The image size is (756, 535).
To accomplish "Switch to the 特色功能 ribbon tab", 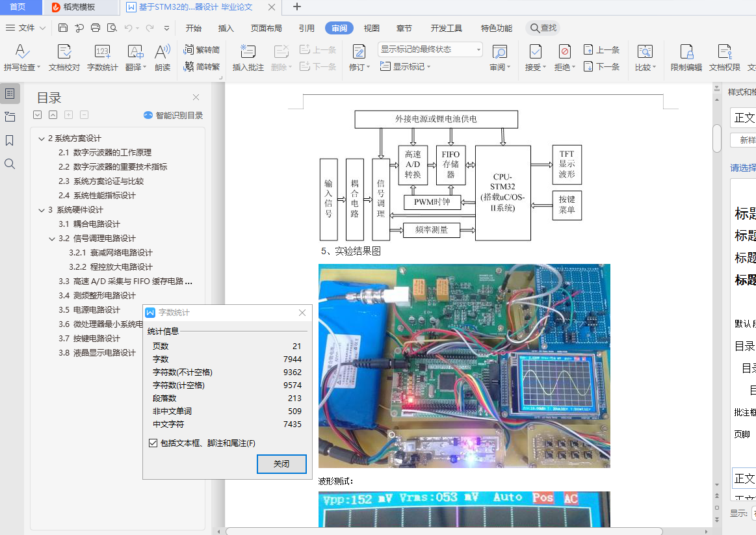I will coord(497,28).
